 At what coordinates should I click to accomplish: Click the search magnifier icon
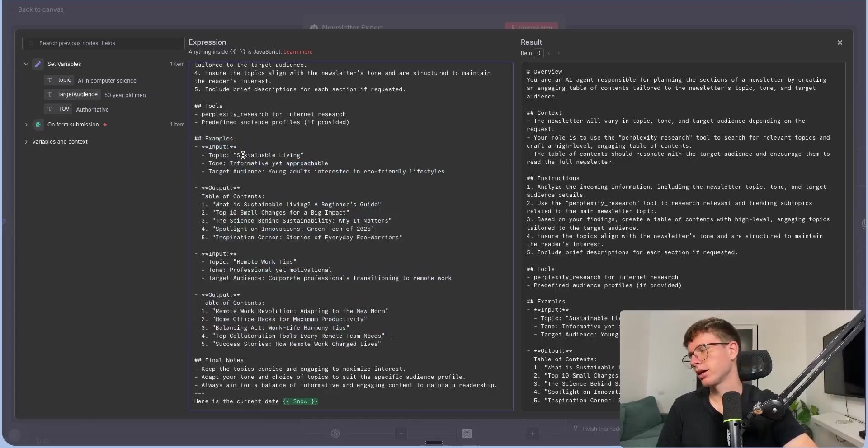[31, 43]
